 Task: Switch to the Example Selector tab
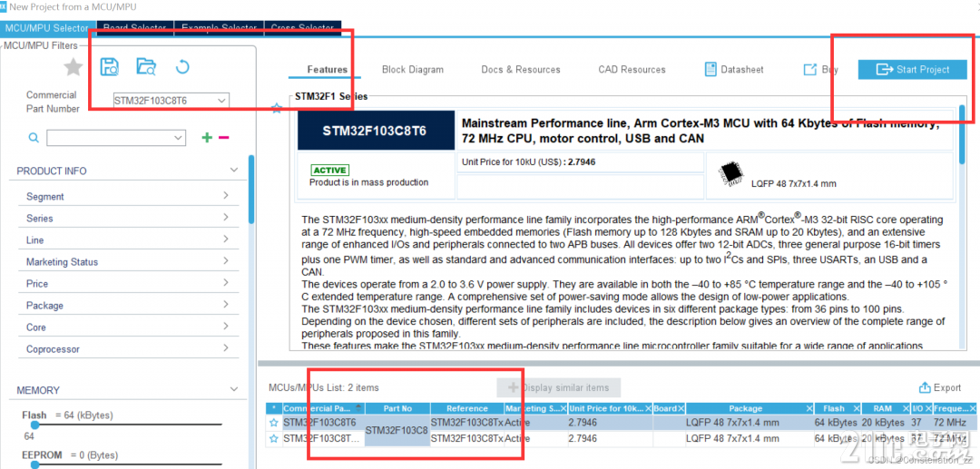(x=219, y=28)
